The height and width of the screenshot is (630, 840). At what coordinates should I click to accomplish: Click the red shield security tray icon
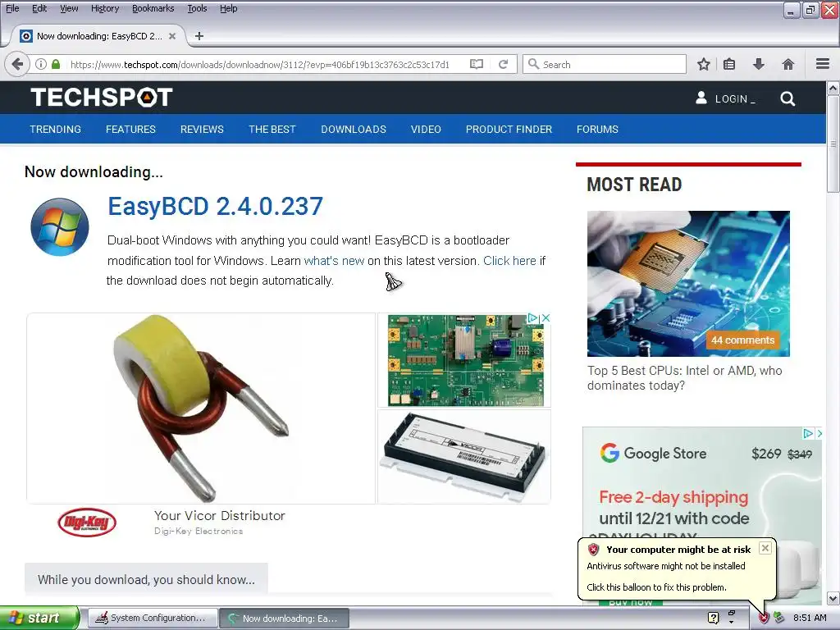pos(764,619)
